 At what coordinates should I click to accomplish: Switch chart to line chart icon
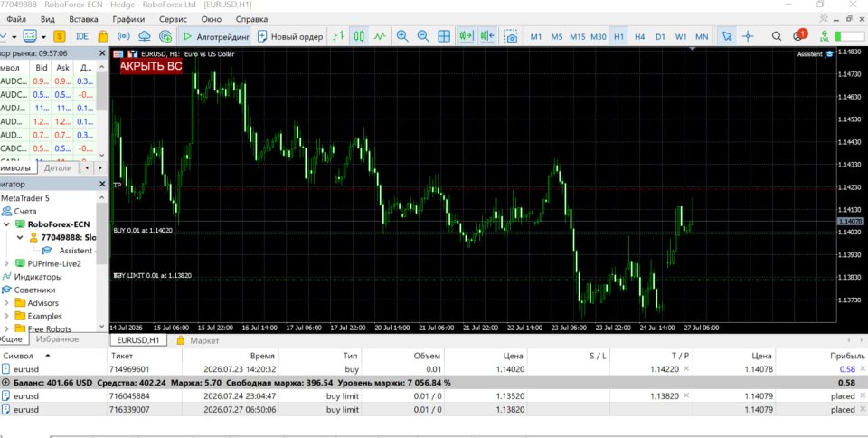pos(380,36)
